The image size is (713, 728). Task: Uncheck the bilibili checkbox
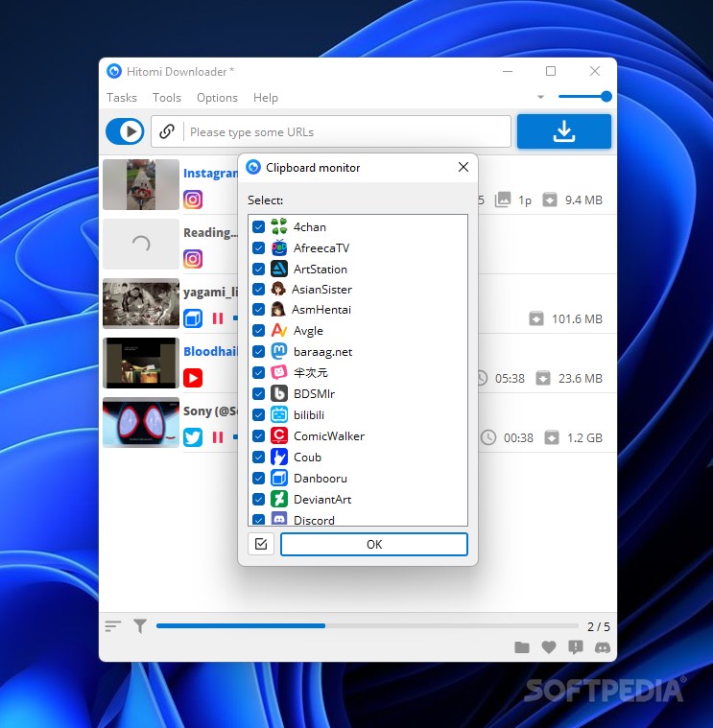[259, 414]
